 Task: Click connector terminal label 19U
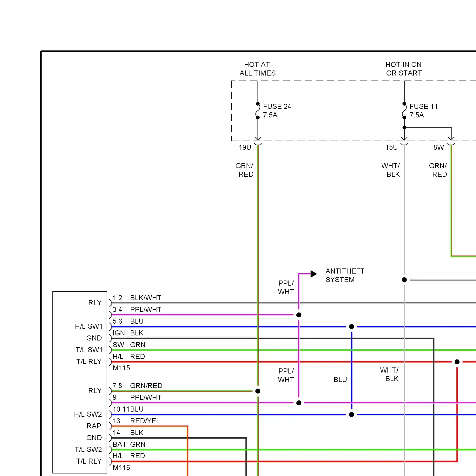(245, 148)
